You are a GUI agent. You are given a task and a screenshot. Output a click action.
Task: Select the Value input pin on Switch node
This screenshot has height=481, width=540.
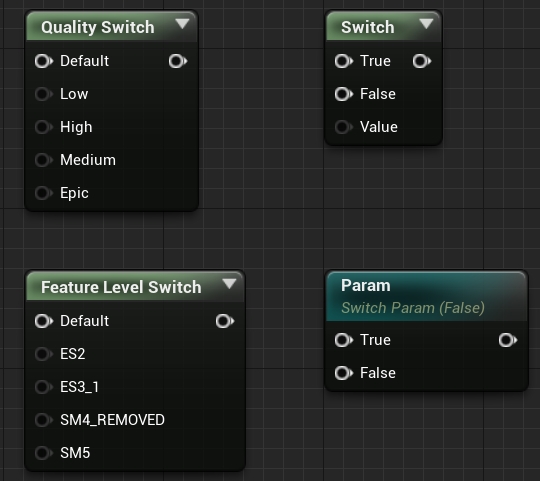[344, 127]
